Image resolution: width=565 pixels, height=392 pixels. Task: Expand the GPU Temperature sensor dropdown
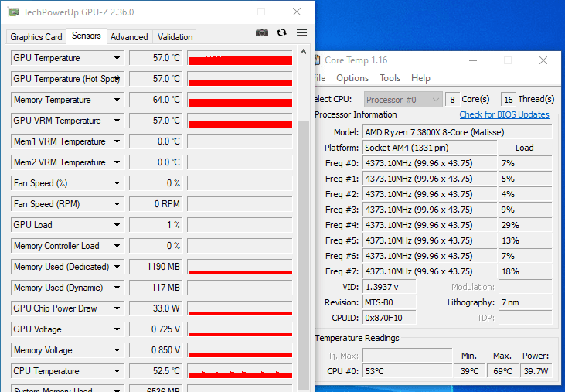[117, 58]
